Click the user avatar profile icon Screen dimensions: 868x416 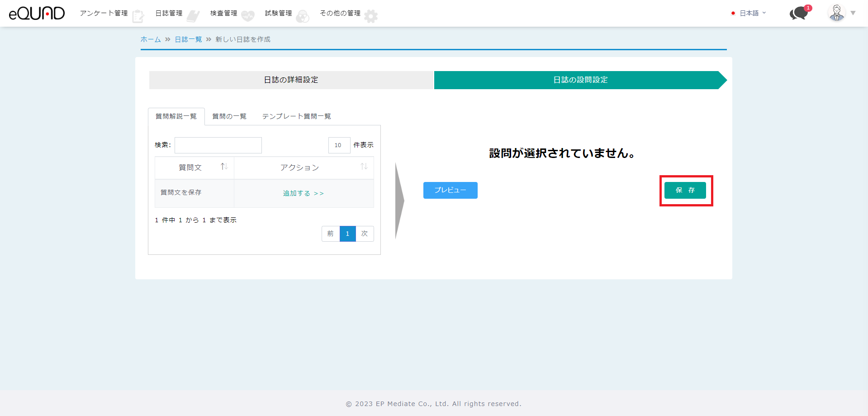(836, 13)
